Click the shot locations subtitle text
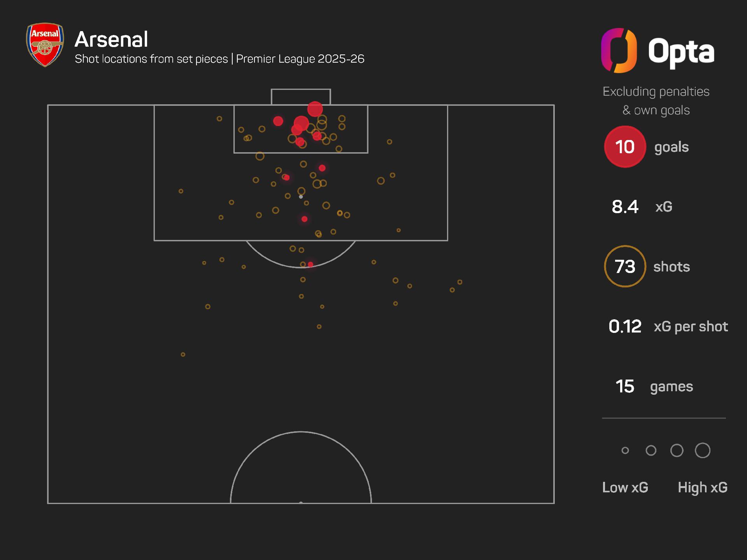The width and height of the screenshot is (747, 560). click(x=219, y=59)
